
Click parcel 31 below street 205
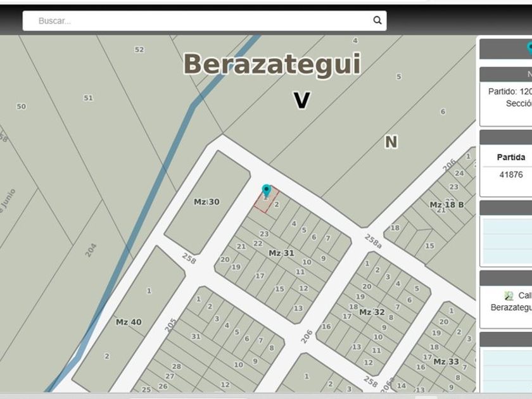pyautogui.click(x=196, y=336)
